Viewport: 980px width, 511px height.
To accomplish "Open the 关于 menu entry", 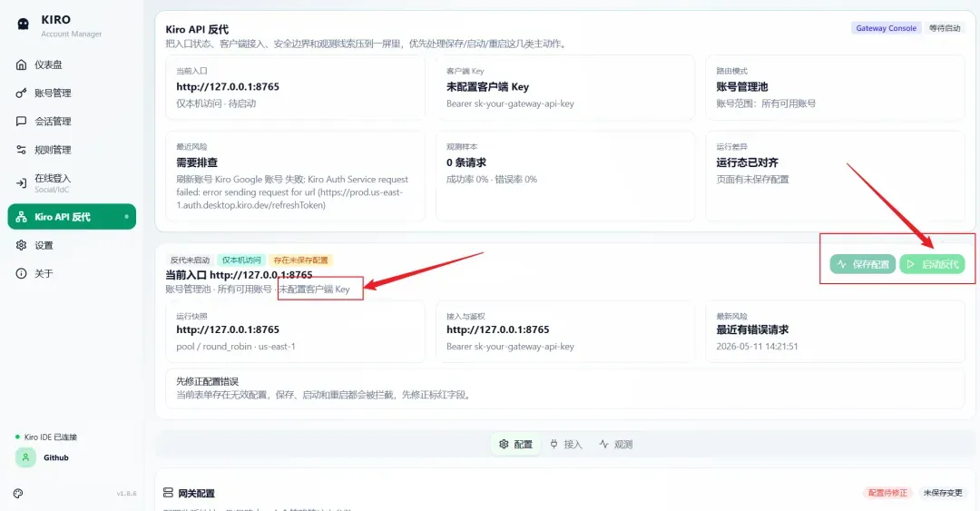I will [72, 273].
